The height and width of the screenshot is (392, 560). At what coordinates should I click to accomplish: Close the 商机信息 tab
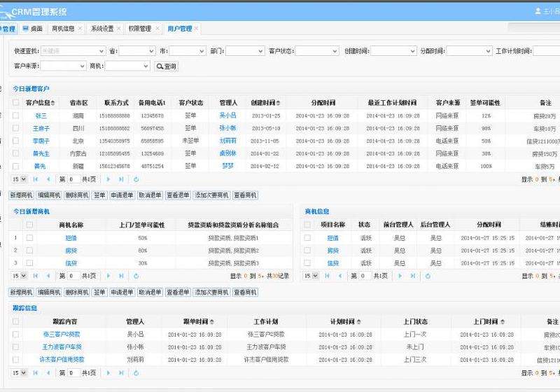[80, 28]
